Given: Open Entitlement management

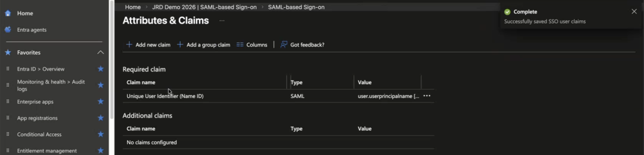Looking at the screenshot, I should (x=47, y=151).
